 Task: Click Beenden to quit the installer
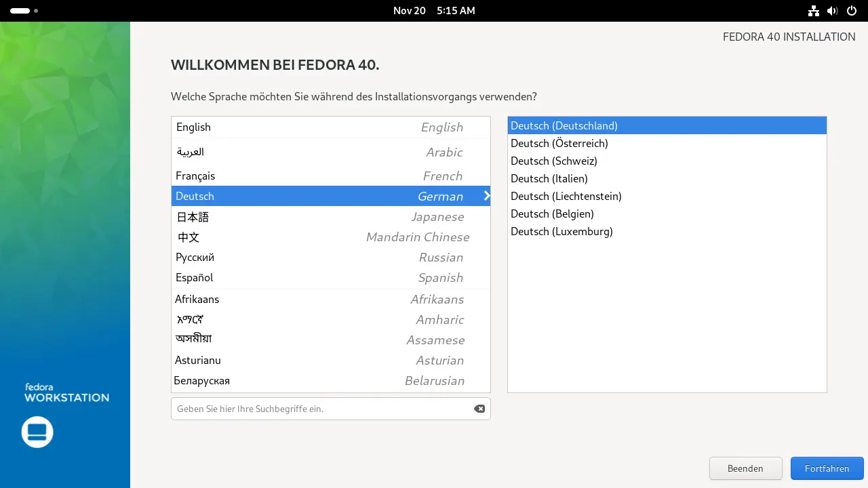point(745,468)
